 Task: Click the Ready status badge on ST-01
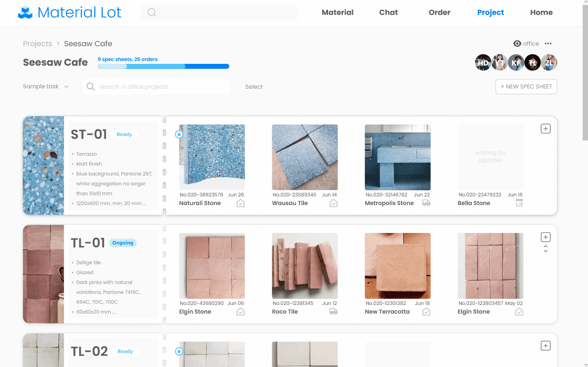(124, 134)
